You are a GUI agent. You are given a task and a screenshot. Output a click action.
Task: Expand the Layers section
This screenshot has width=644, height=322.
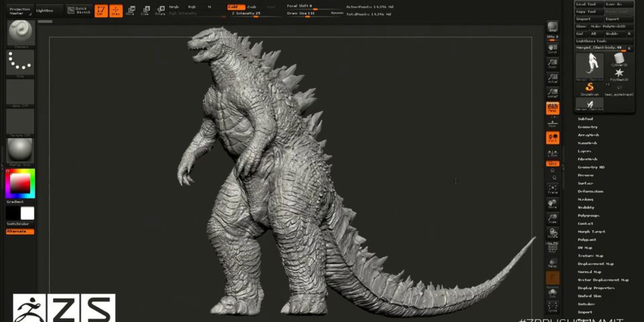point(584,151)
